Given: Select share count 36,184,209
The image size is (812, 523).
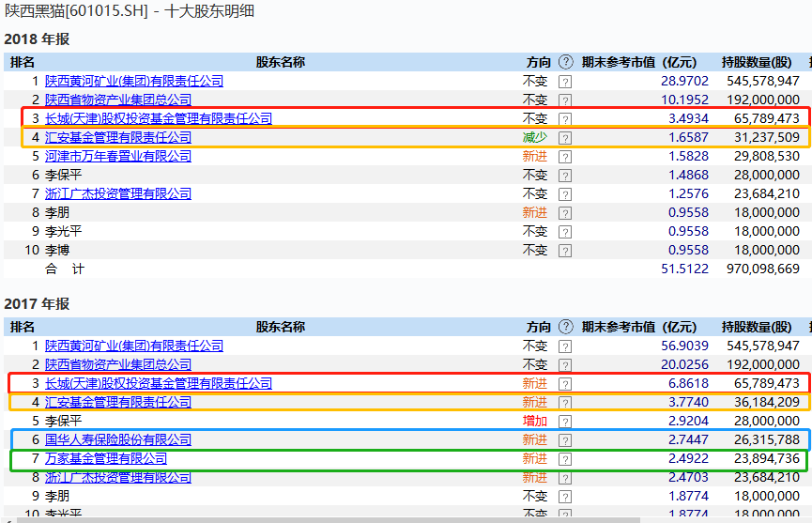Looking at the screenshot, I should click(x=767, y=402).
